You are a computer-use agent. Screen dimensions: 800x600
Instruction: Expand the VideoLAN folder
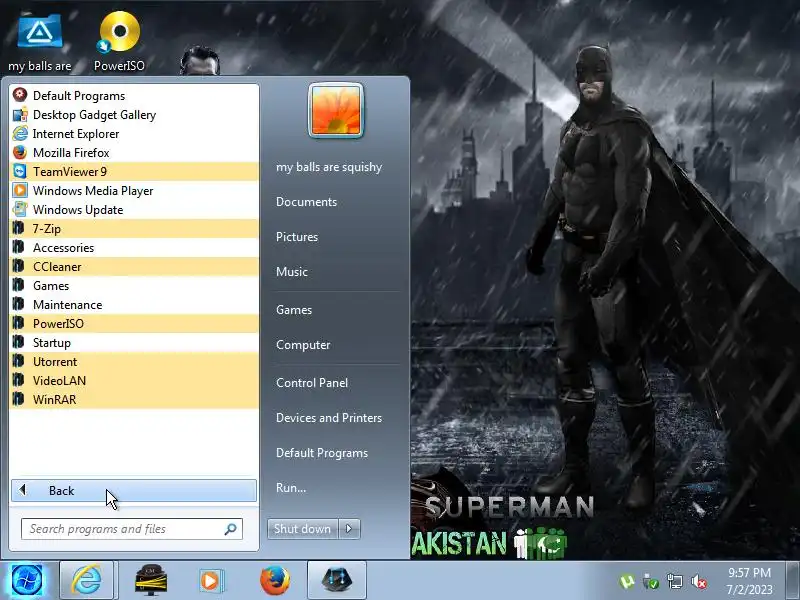(x=134, y=381)
